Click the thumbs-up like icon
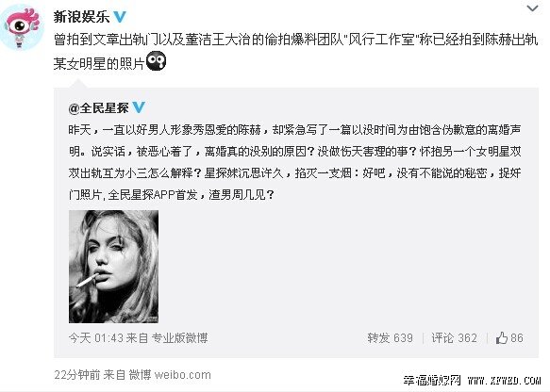Screen dimensions: 550x392 coord(502,338)
